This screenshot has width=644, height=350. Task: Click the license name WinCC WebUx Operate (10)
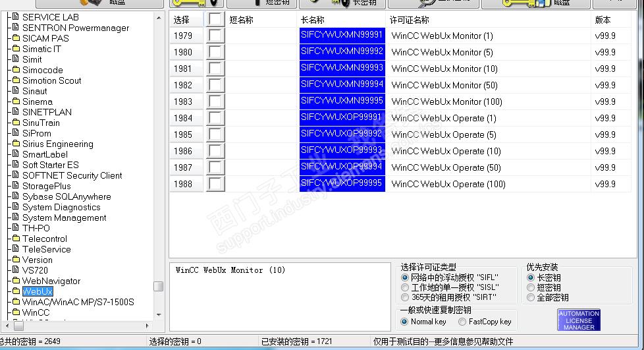446,151
